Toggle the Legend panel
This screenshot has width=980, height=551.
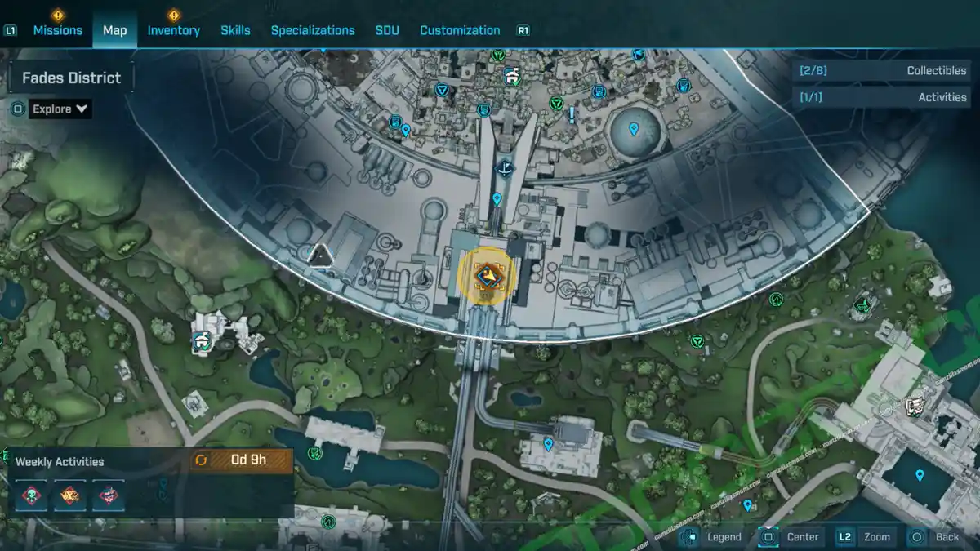pyautogui.click(x=724, y=536)
